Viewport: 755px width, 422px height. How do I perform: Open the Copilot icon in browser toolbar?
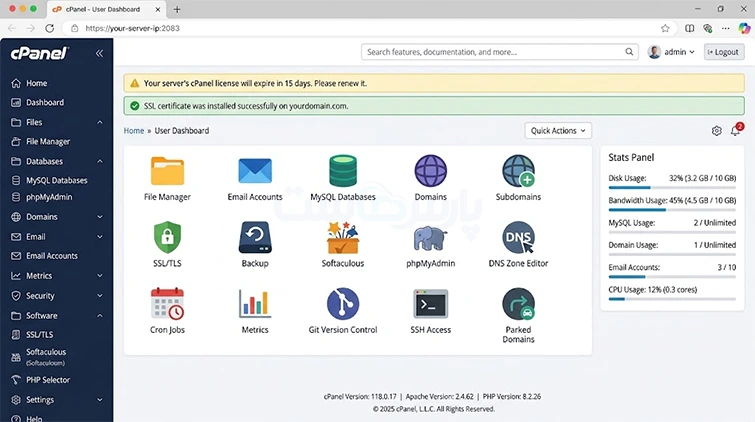pyautogui.click(x=744, y=28)
